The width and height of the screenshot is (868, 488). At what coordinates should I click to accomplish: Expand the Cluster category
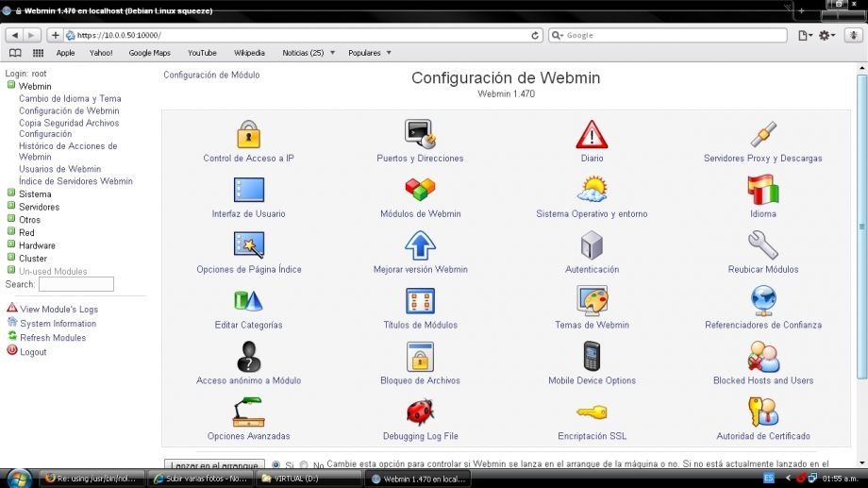[11, 257]
